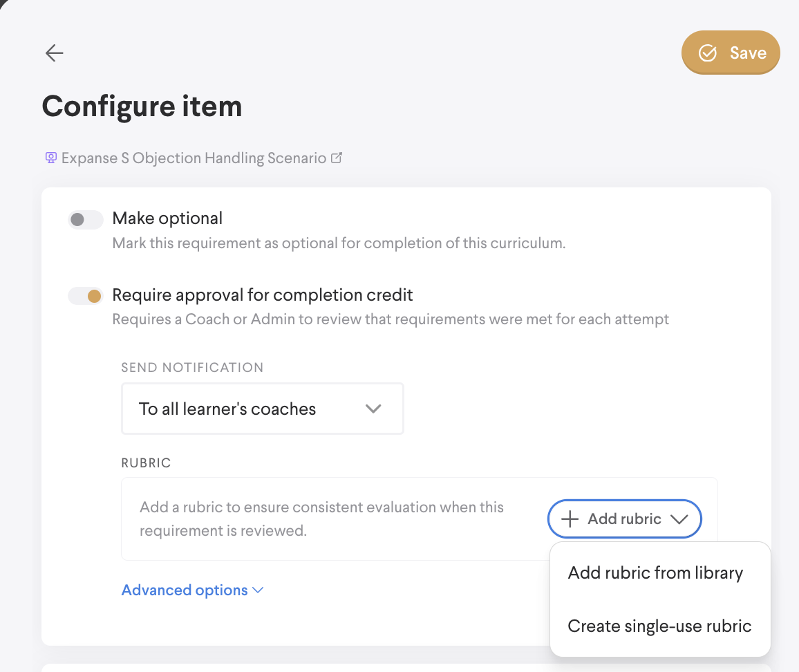Open the Send Notification dropdown
This screenshot has width=799, height=672.
coord(262,409)
